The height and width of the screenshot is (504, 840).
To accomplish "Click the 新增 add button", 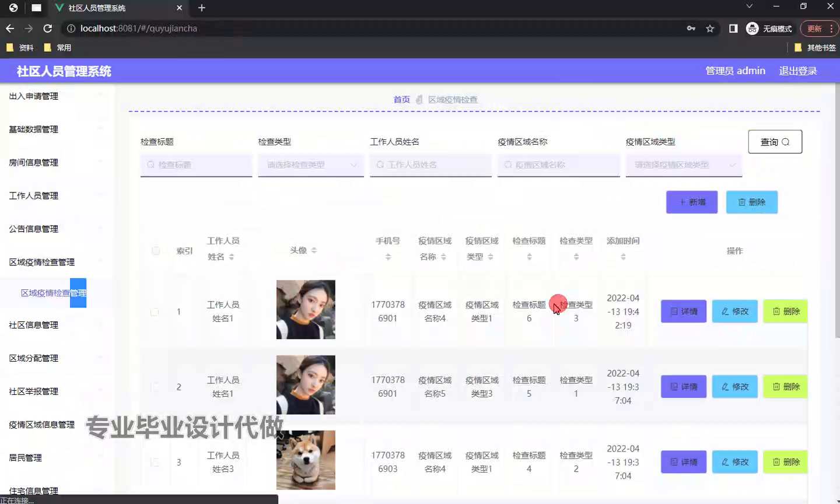I will (x=692, y=202).
